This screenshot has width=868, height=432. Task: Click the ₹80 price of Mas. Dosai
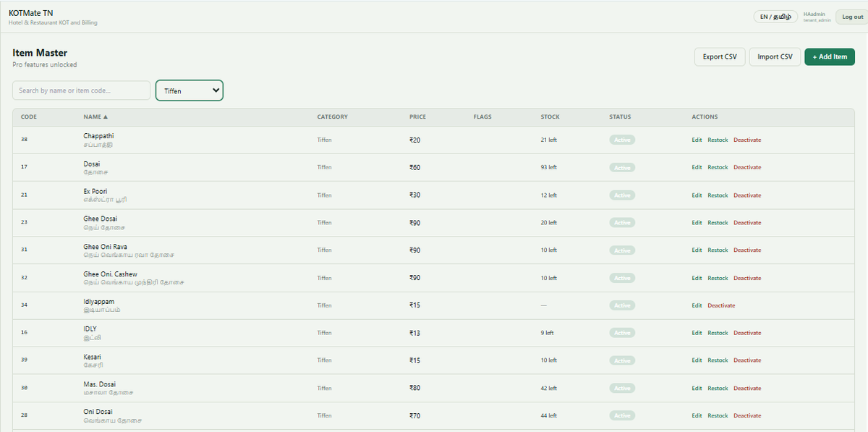click(414, 389)
